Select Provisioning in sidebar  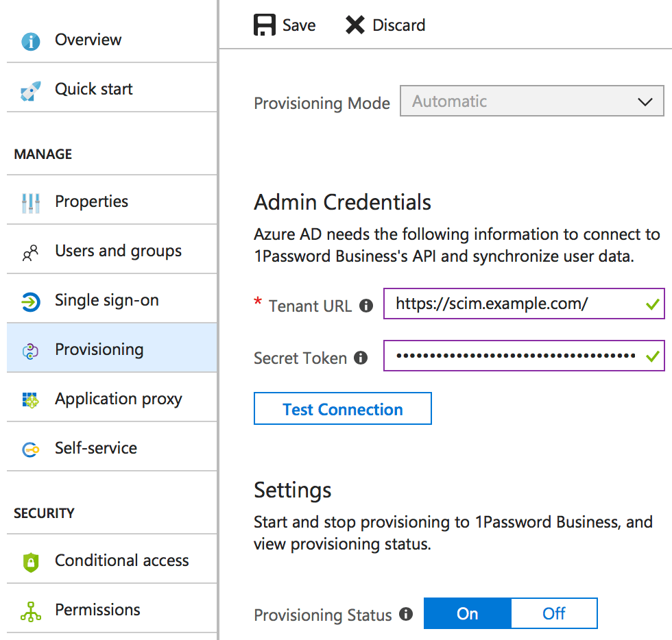[112, 348]
